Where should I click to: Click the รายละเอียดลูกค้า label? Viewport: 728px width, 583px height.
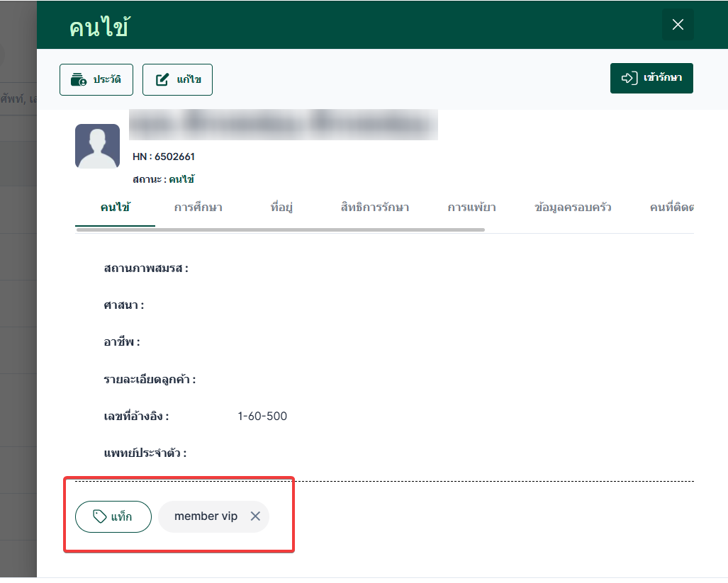pyautogui.click(x=150, y=380)
